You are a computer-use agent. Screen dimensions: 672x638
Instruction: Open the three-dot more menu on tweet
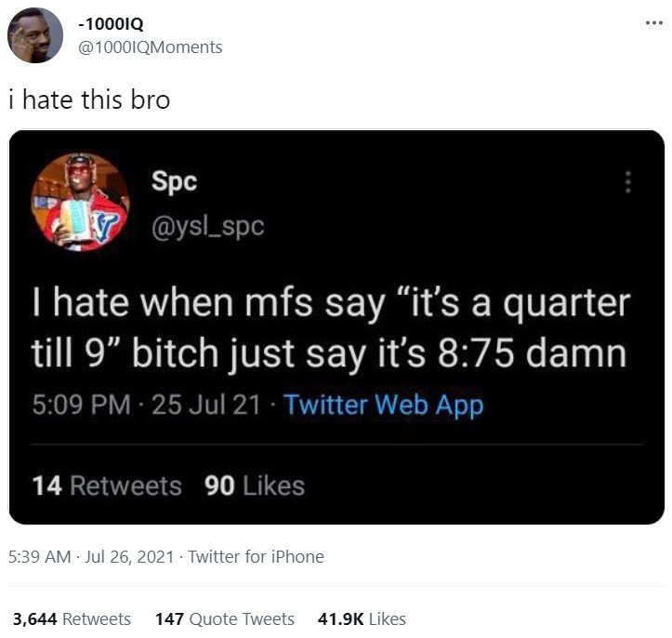654,23
